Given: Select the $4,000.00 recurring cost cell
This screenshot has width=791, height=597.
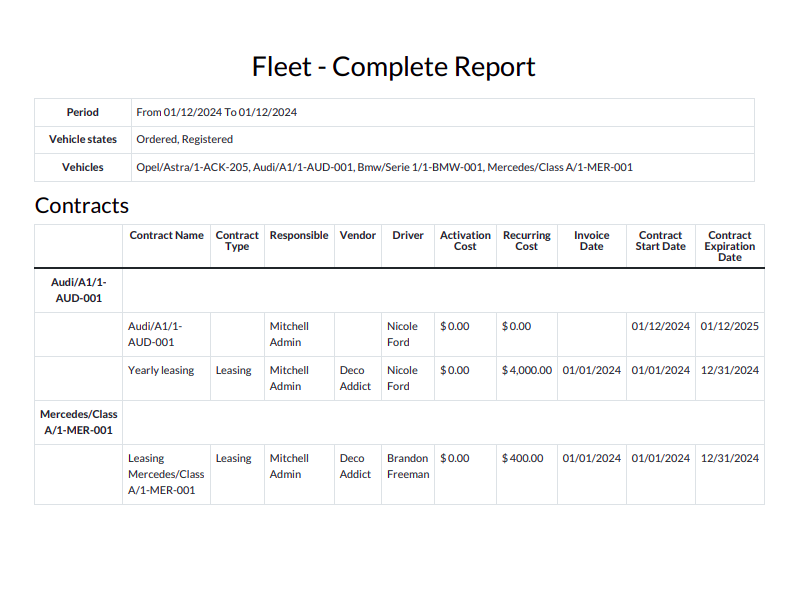Looking at the screenshot, I should click(x=526, y=370).
